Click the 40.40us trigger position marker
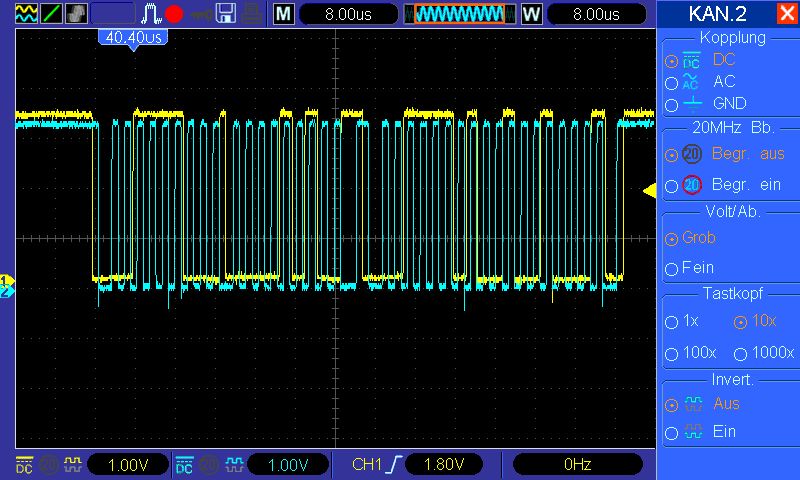The image size is (800, 480). click(132, 37)
